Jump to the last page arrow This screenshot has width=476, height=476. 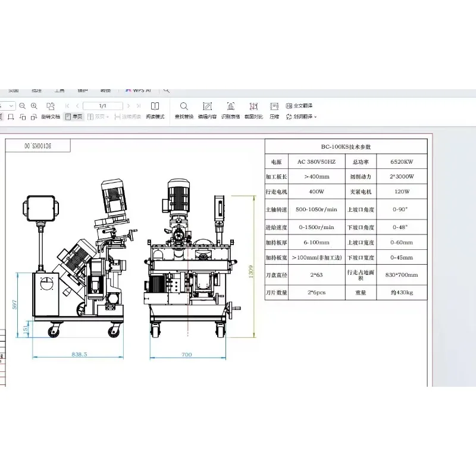(x=139, y=106)
